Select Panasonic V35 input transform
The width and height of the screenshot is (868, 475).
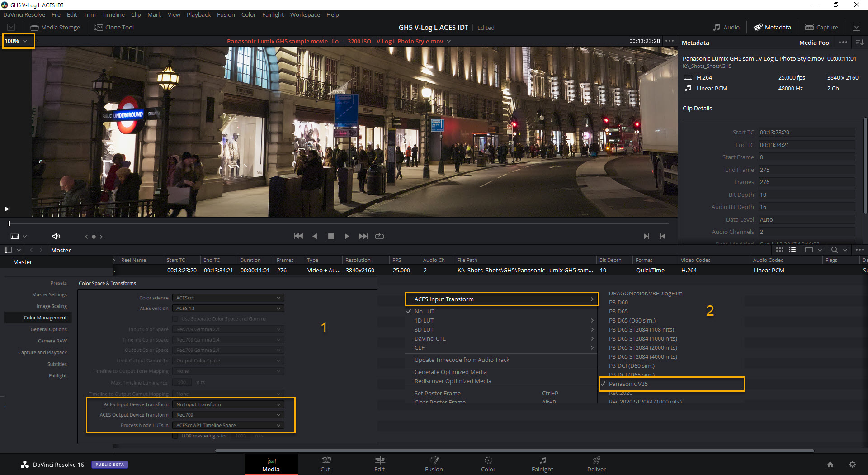pyautogui.click(x=671, y=384)
